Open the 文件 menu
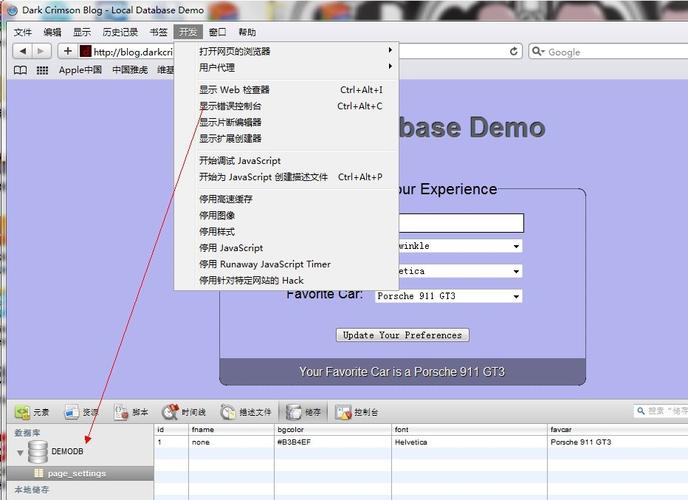The width and height of the screenshot is (688, 500). pyautogui.click(x=23, y=32)
